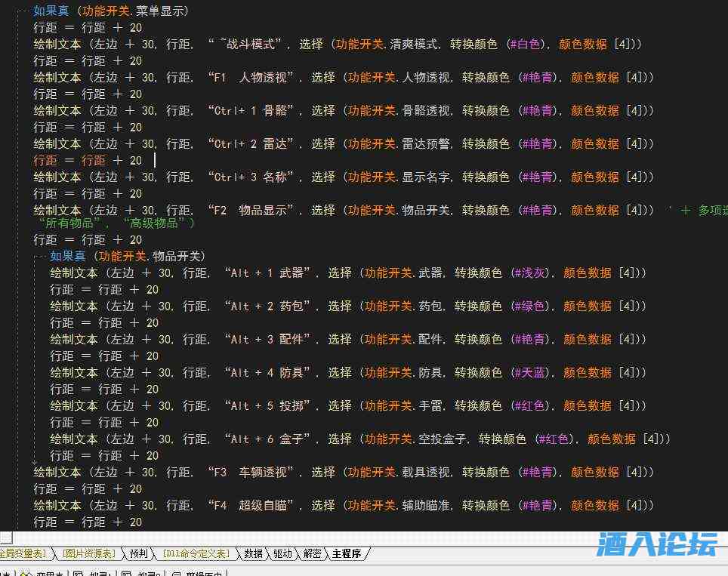Open the 解密 tab
728x576 pixels.
(313, 554)
